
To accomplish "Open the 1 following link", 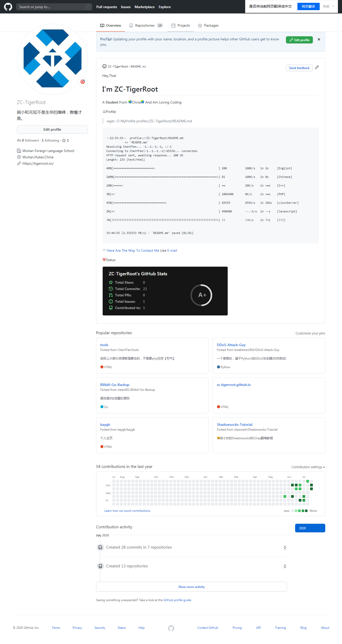I will pos(50,140).
